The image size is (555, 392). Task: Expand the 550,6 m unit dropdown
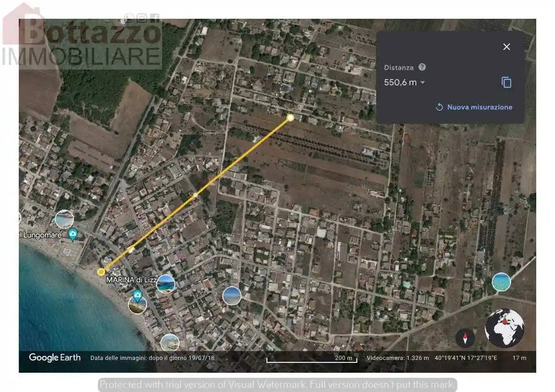(423, 82)
